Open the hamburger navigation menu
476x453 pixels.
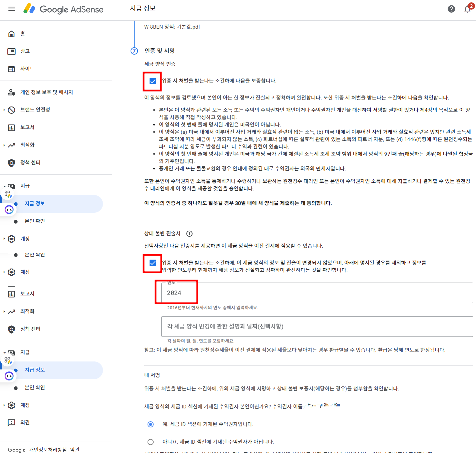(x=12, y=9)
